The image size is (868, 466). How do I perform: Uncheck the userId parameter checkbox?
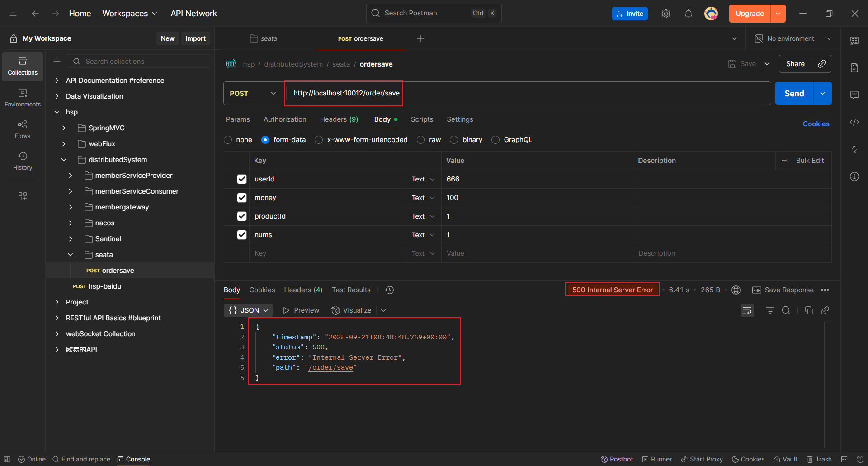pos(242,179)
